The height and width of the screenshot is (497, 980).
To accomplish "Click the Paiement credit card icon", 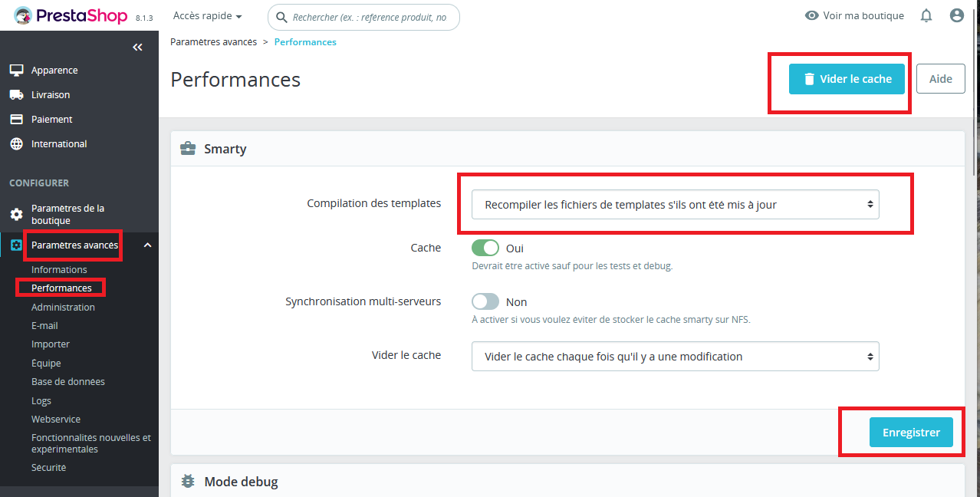I will 16,120.
